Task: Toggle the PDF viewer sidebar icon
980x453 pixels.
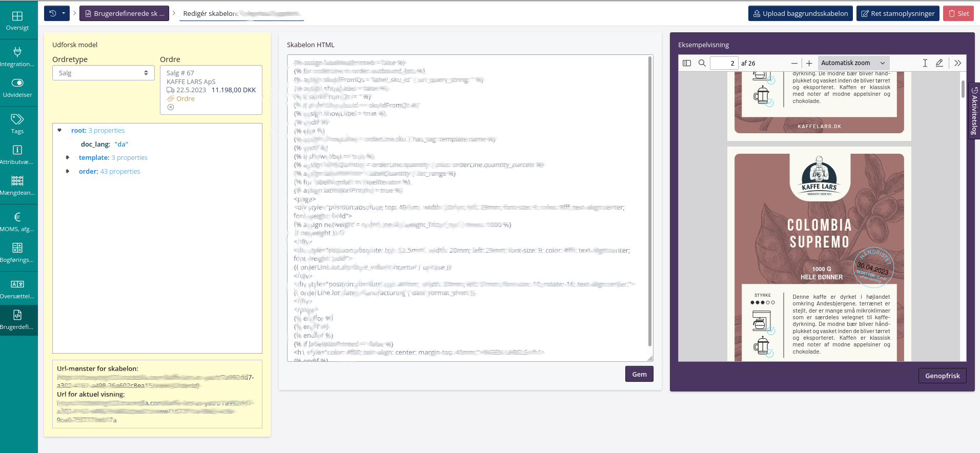Action: coord(687,63)
